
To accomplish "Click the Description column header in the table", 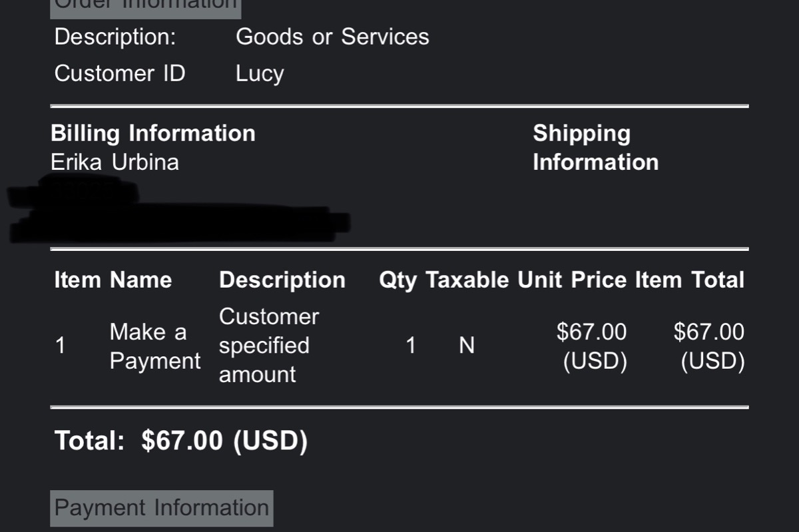I will point(282,280).
